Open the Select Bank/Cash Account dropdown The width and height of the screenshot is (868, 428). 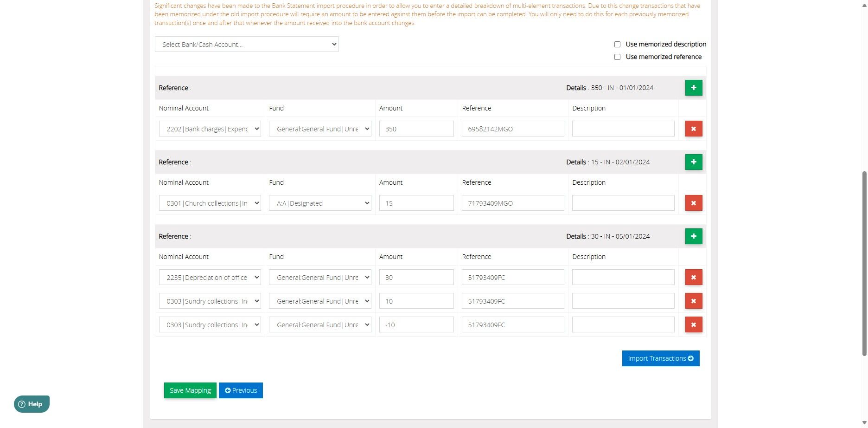(x=246, y=45)
